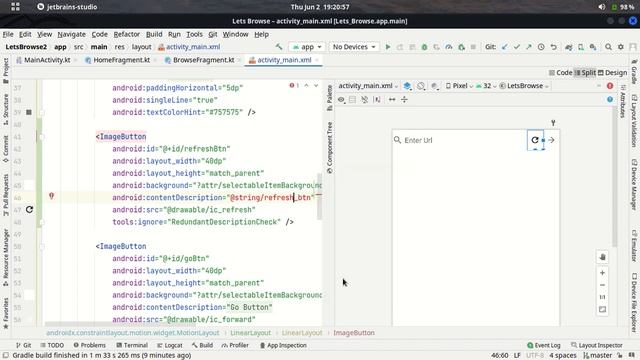Click Infer Constraints icon in design toolbar

(x=377, y=99)
